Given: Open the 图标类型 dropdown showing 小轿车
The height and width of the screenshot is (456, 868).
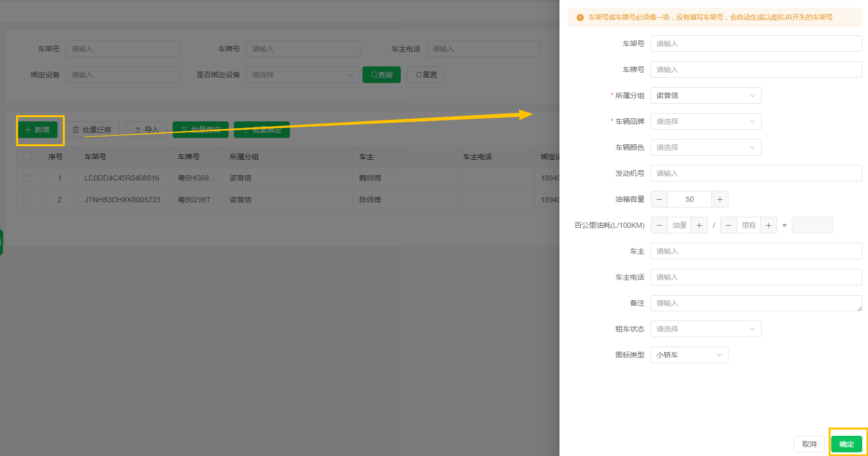Looking at the screenshot, I should [x=689, y=355].
